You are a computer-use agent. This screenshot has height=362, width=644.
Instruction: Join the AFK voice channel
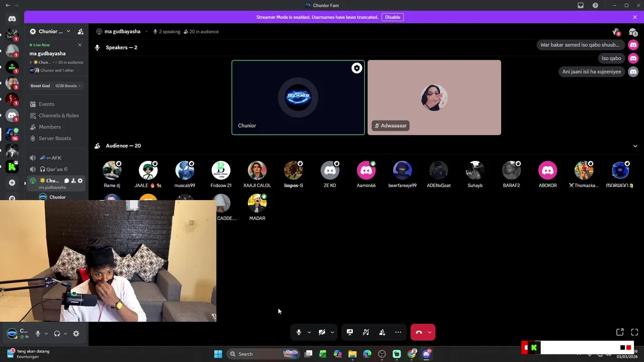tap(56, 158)
